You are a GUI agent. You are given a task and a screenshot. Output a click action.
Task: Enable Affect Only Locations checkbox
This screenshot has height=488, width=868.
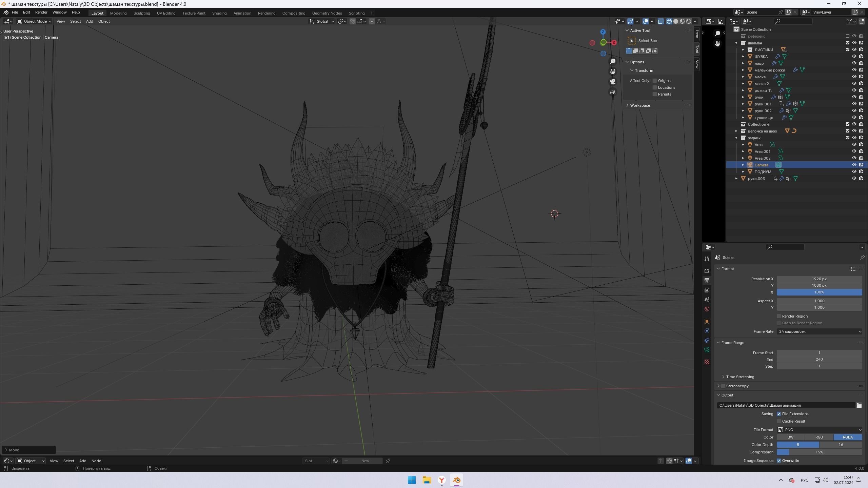(655, 87)
